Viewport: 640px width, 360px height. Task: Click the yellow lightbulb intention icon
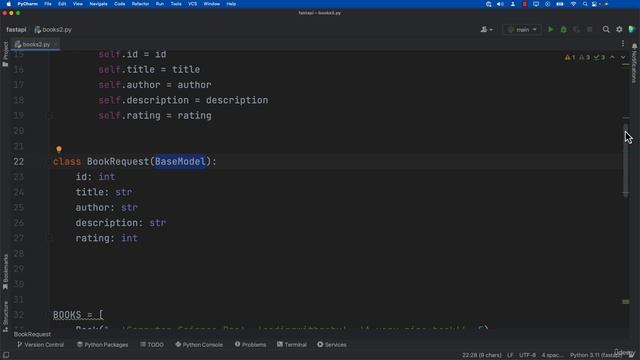tap(59, 149)
